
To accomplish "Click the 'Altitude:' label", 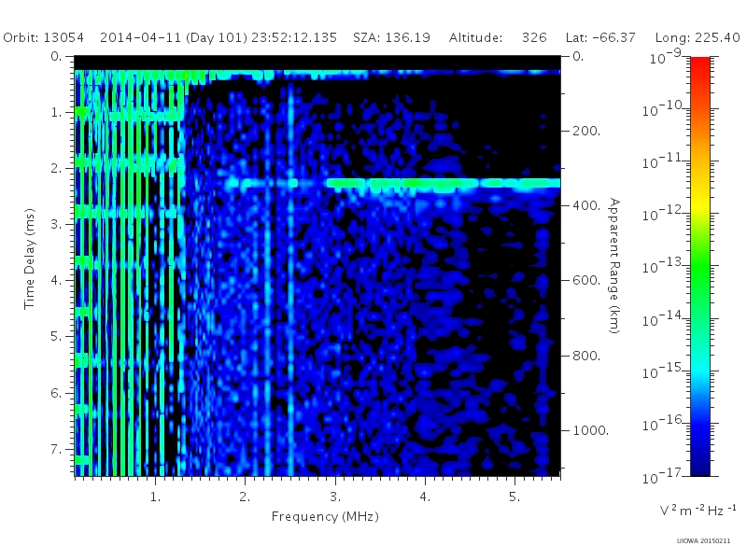I will pyautogui.click(x=475, y=37).
